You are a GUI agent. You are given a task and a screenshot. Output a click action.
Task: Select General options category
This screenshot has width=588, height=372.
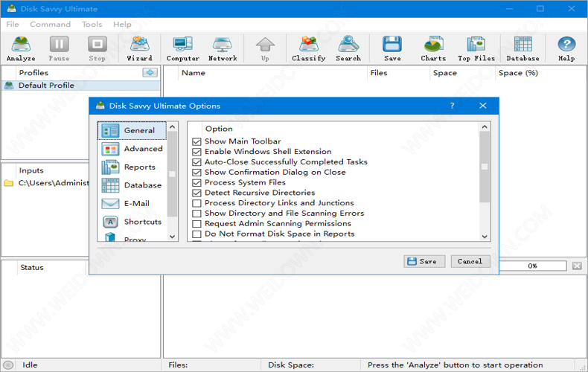click(132, 130)
